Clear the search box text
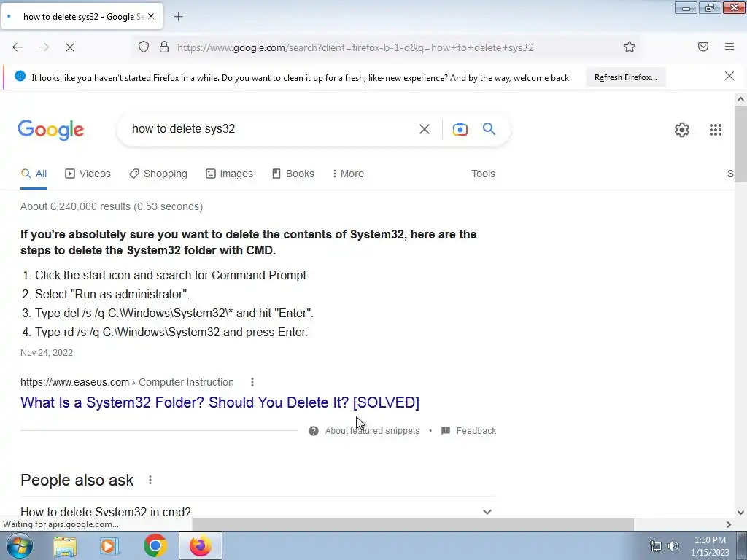747x560 pixels. 425,129
